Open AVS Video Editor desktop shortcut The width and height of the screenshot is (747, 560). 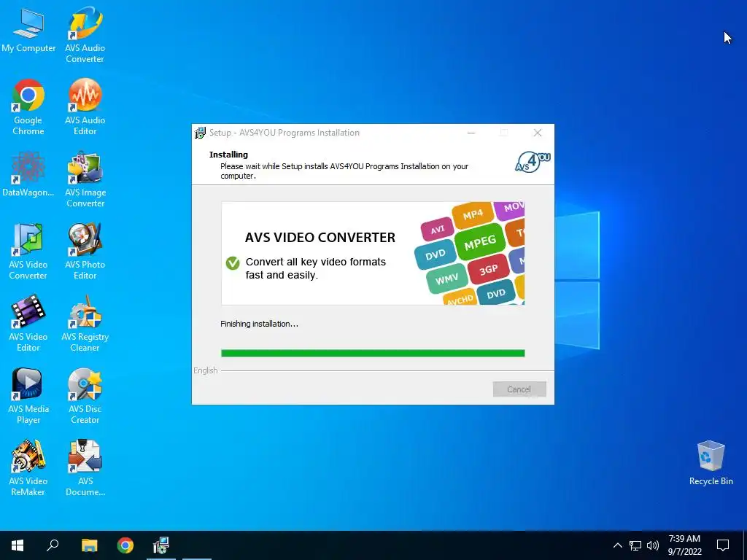click(x=28, y=324)
